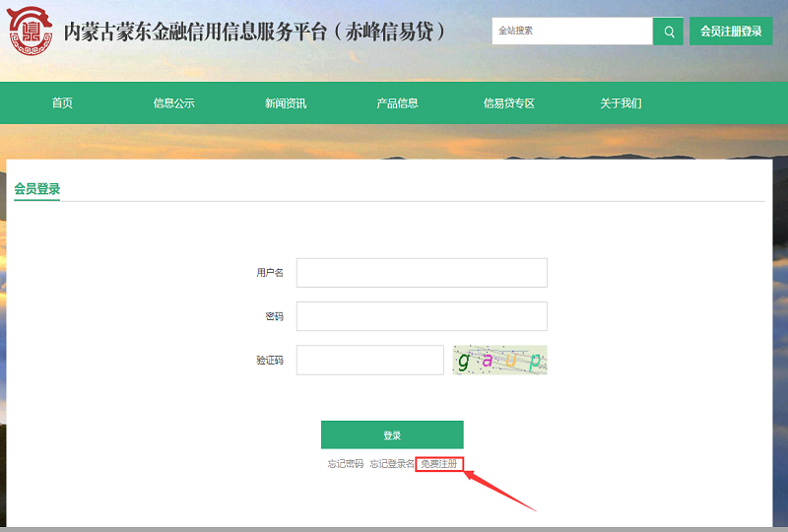Click the 忘记登录名 link

[391, 464]
